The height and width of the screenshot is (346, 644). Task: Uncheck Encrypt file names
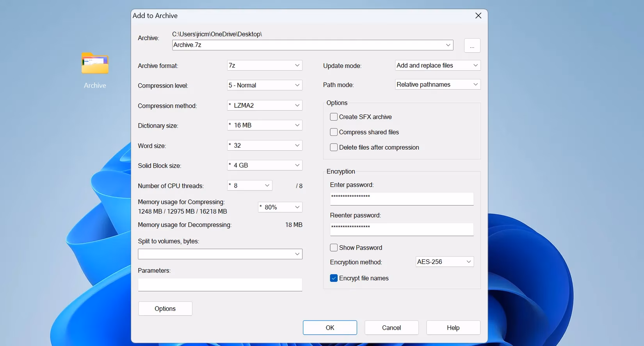(334, 278)
